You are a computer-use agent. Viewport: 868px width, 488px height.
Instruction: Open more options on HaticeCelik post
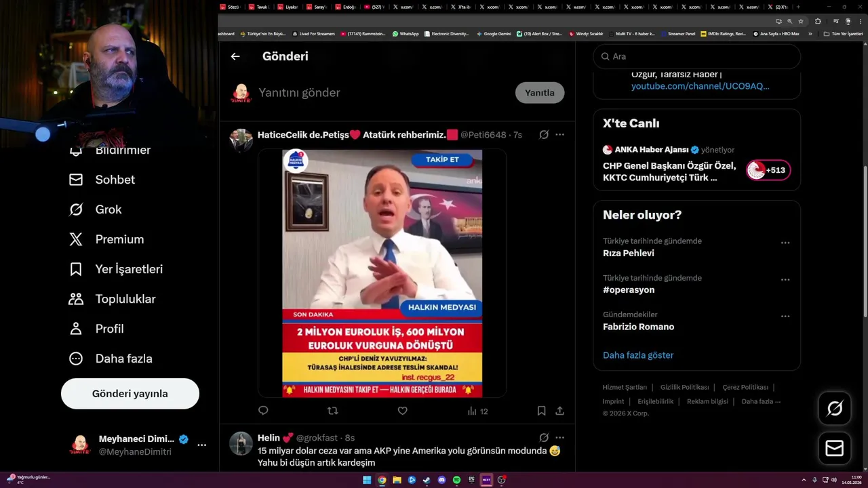pos(559,135)
